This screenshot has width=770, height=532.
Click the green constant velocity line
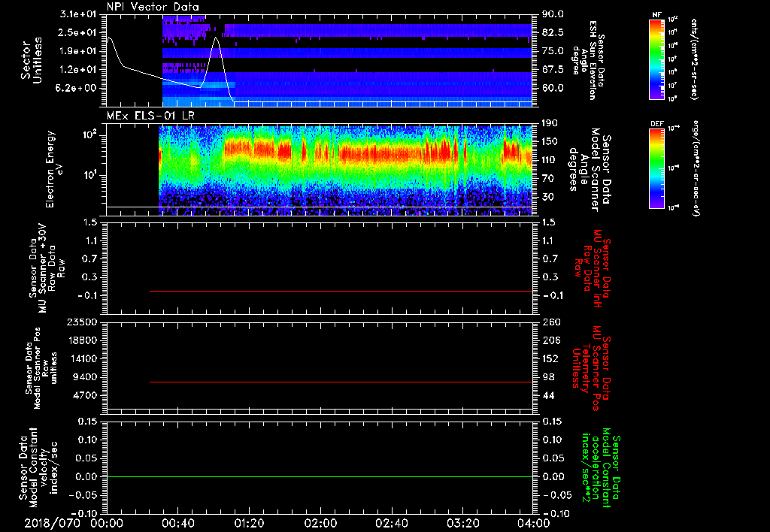(x=320, y=476)
